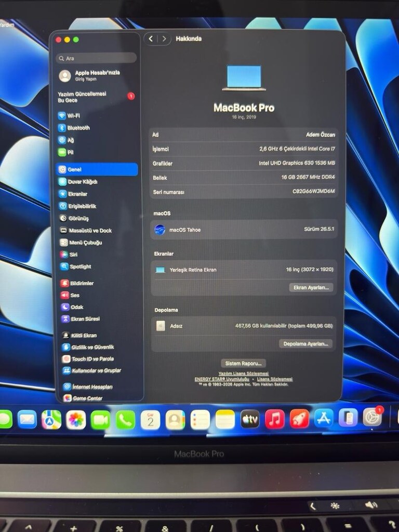Open the rocket app in Dock
This screenshot has width=399, height=532.
click(299, 418)
